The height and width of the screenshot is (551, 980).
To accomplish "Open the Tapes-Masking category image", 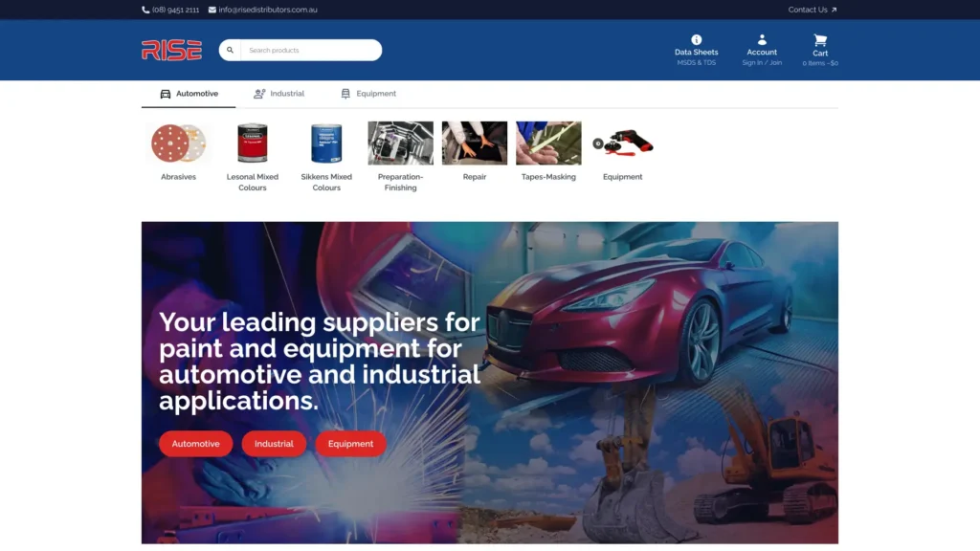I will click(548, 143).
